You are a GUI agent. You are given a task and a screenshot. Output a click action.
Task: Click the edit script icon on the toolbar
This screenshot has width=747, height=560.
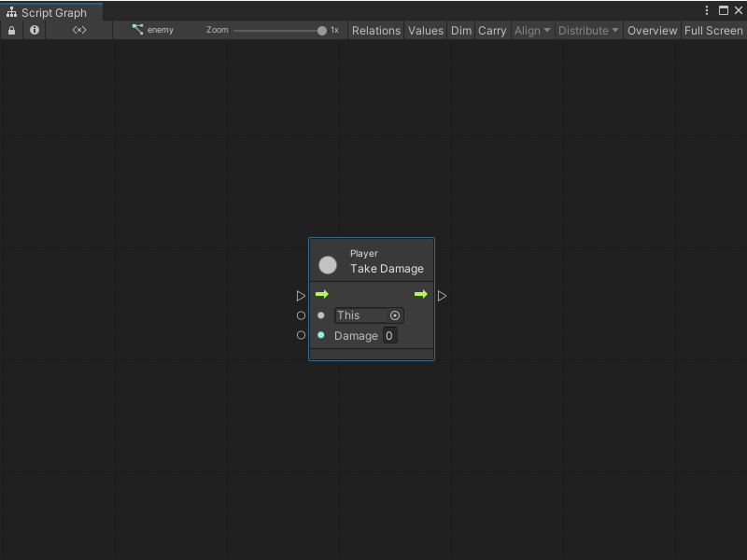pyautogui.click(x=78, y=30)
